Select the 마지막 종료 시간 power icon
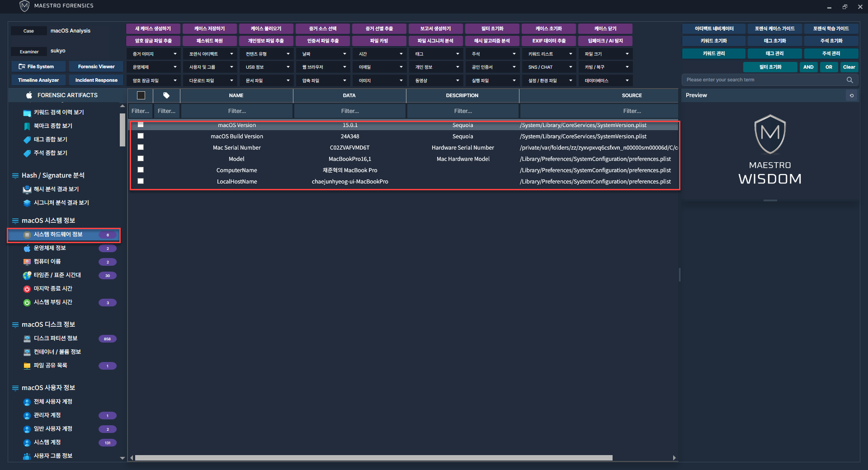 tap(27, 289)
